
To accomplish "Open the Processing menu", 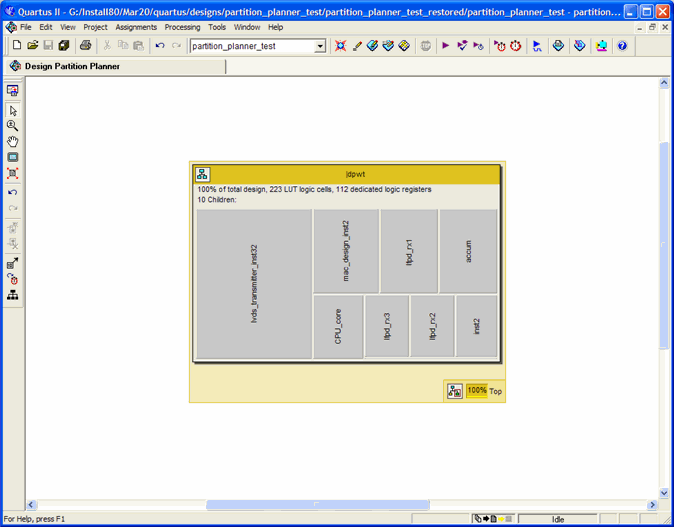I will click(x=182, y=27).
